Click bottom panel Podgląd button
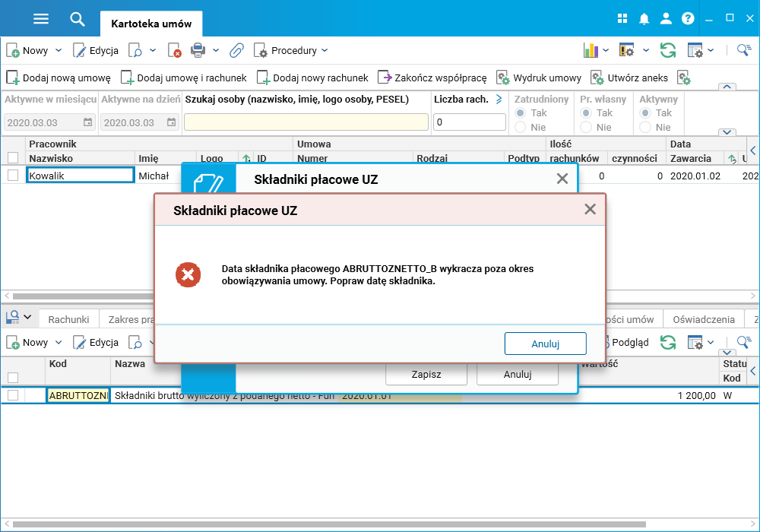This screenshot has width=760, height=532. tap(626, 343)
